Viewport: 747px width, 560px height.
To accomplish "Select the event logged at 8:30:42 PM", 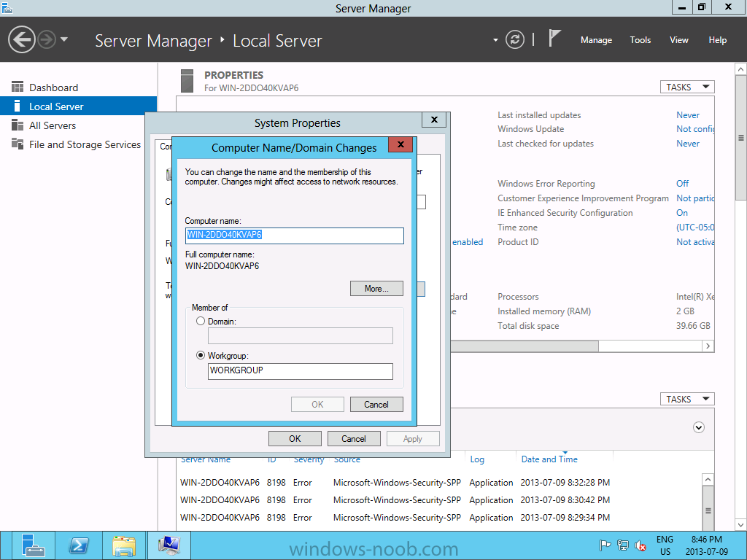I will pyautogui.click(x=395, y=500).
